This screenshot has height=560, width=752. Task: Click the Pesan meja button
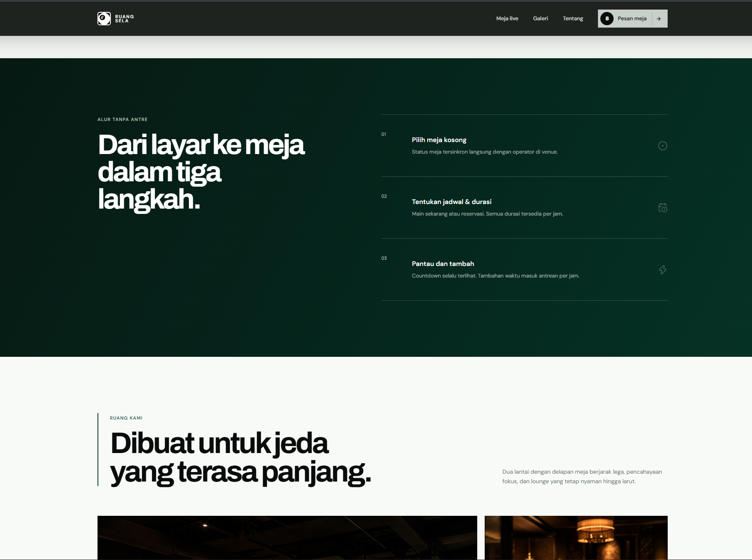point(633,19)
